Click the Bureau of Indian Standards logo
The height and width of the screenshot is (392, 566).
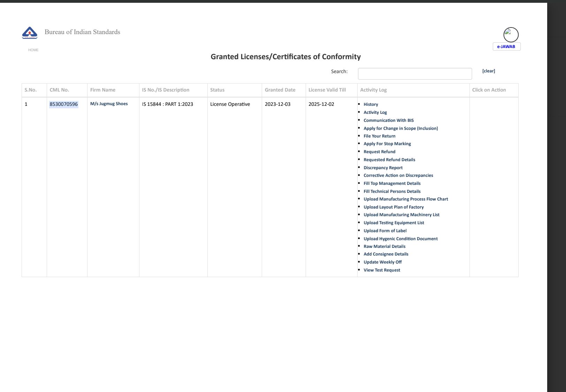[30, 33]
